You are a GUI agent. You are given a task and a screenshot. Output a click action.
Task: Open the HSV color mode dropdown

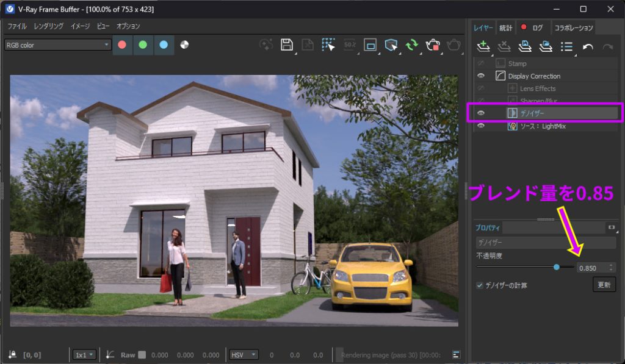(244, 354)
